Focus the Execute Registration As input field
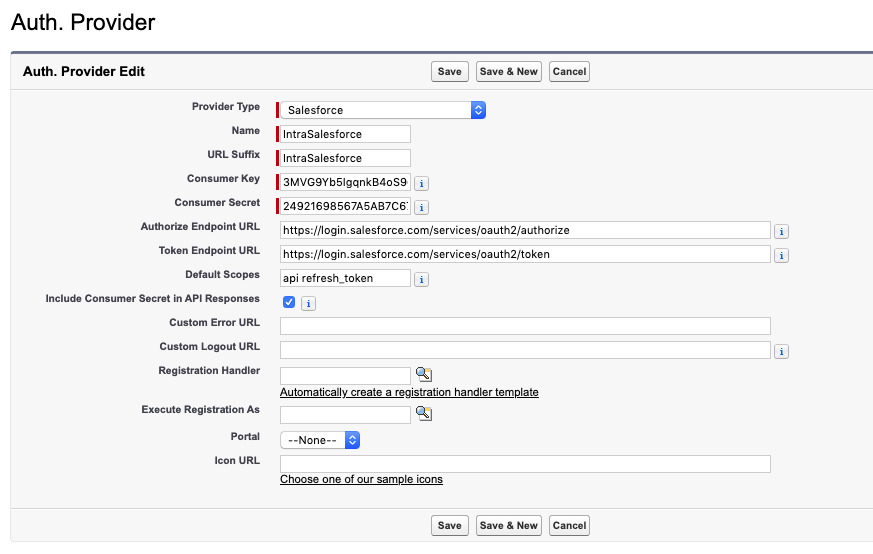 [345, 415]
